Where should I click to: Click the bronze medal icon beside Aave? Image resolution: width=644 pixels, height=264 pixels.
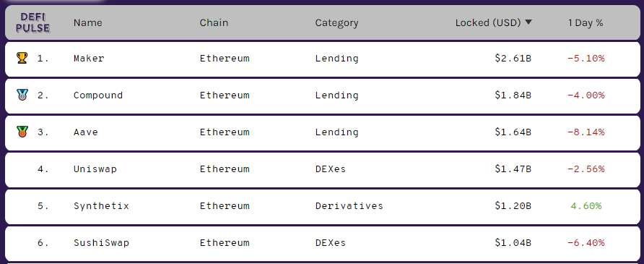(x=22, y=132)
